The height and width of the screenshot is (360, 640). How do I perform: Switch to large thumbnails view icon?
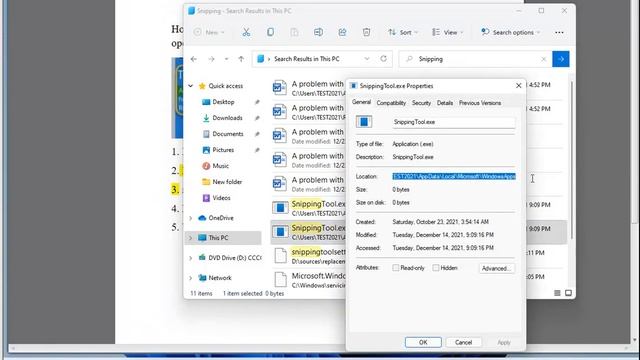[568, 293]
